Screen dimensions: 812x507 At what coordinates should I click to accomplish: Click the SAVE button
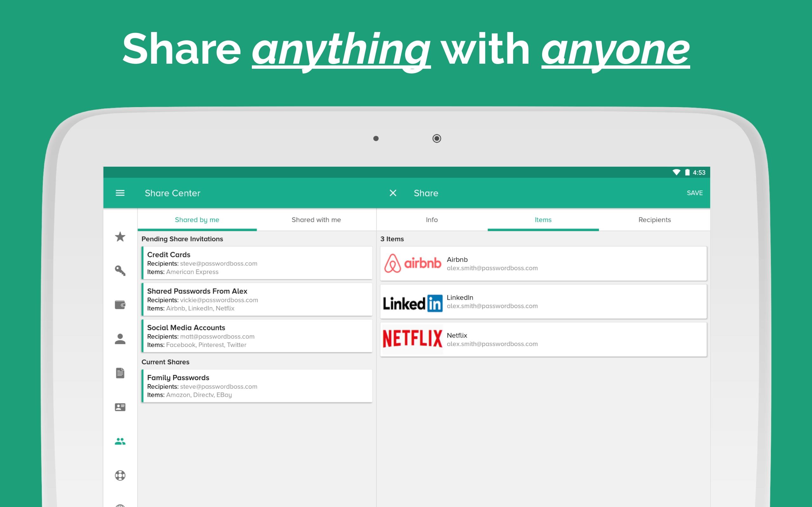695,193
